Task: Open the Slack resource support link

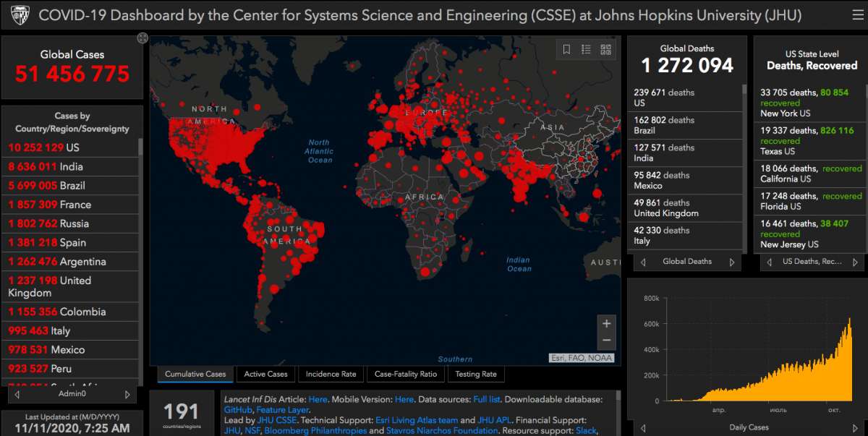Action: coord(587,431)
